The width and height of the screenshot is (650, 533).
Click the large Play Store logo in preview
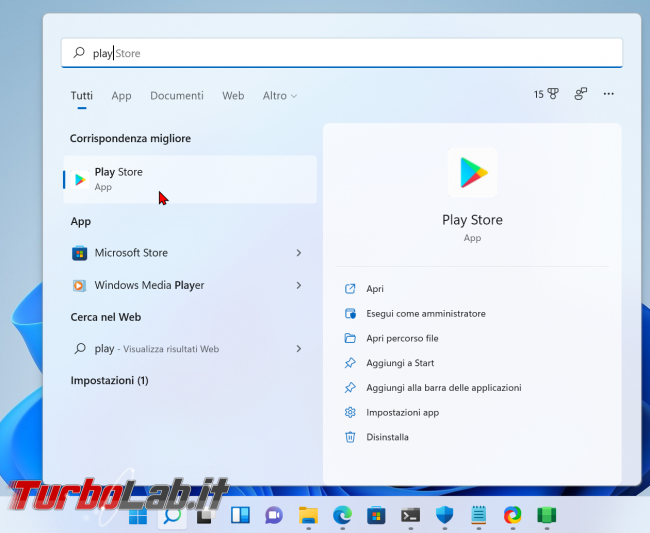[x=473, y=172]
